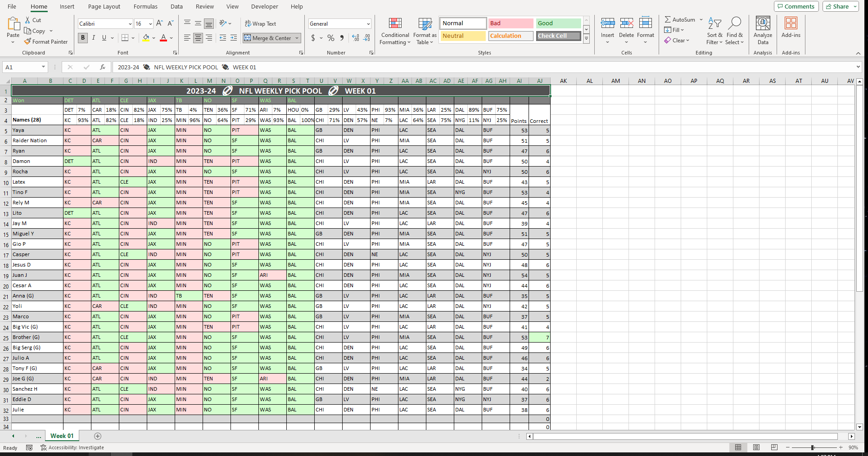Open the Format cells menu

point(645,31)
